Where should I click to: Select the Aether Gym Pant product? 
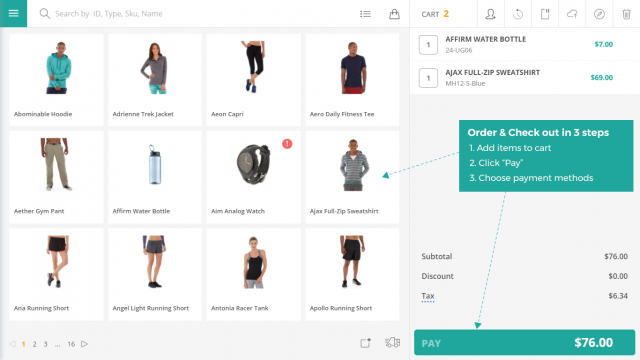56,177
